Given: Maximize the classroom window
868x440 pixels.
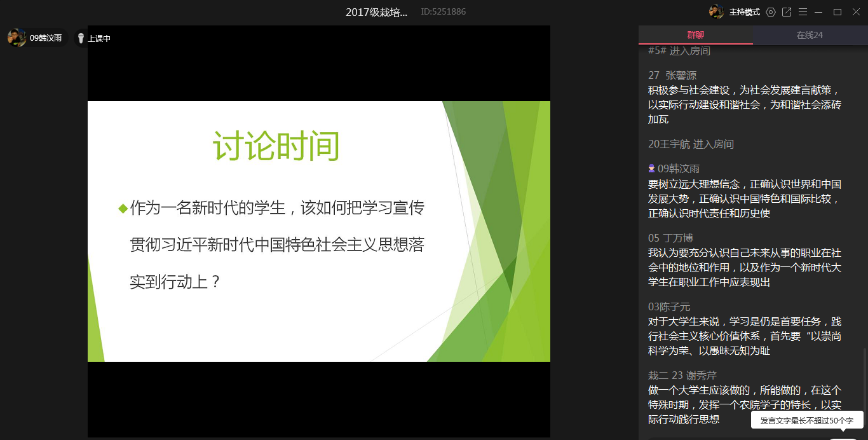Looking at the screenshot, I should [837, 12].
